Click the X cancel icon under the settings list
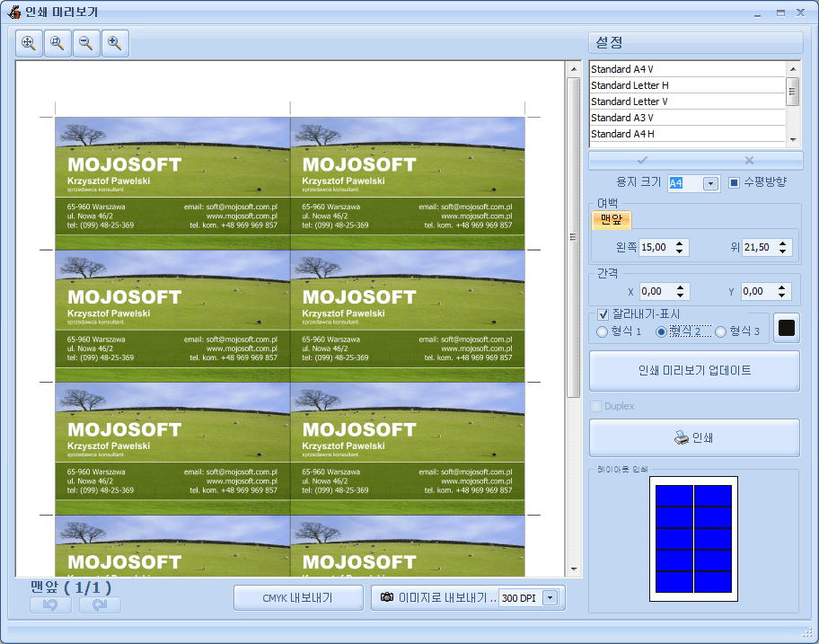 tap(749, 160)
